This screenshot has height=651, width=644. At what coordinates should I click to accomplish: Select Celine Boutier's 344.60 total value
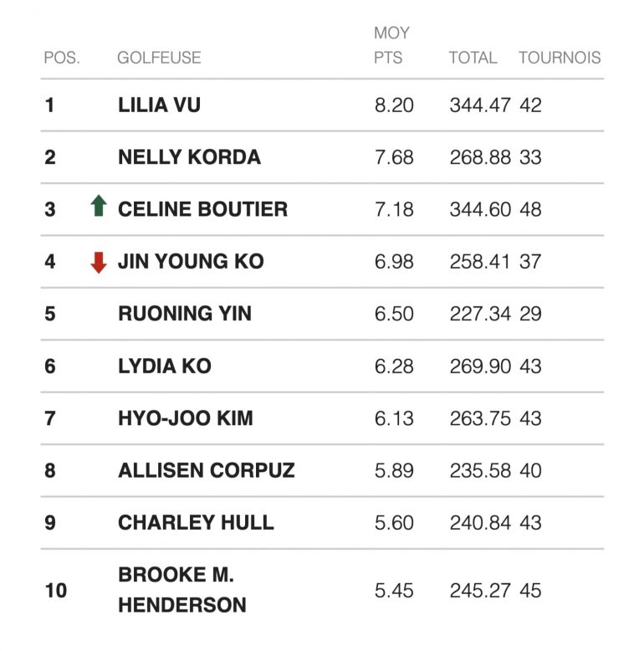[x=480, y=209]
